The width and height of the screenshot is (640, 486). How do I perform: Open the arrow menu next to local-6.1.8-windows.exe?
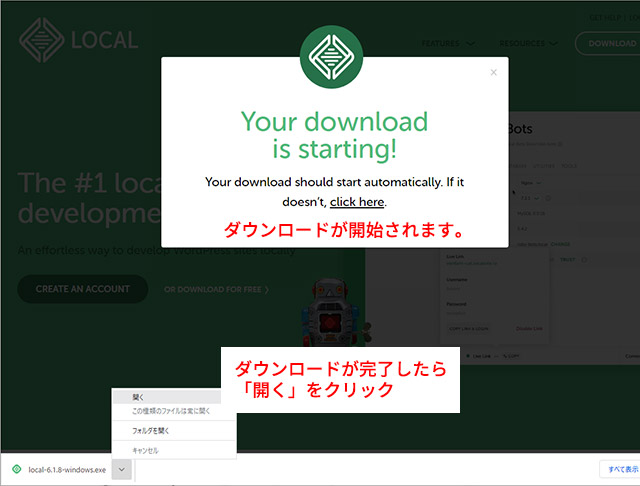[122, 469]
